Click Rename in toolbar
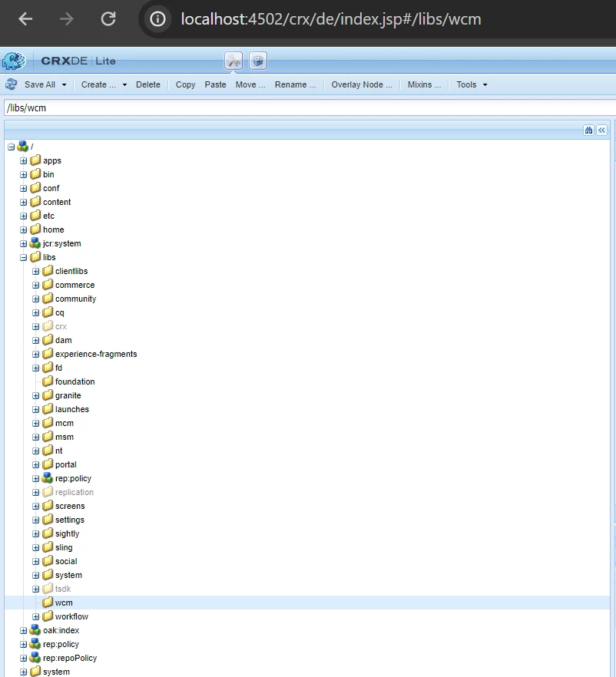This screenshot has width=616, height=677. tap(295, 84)
